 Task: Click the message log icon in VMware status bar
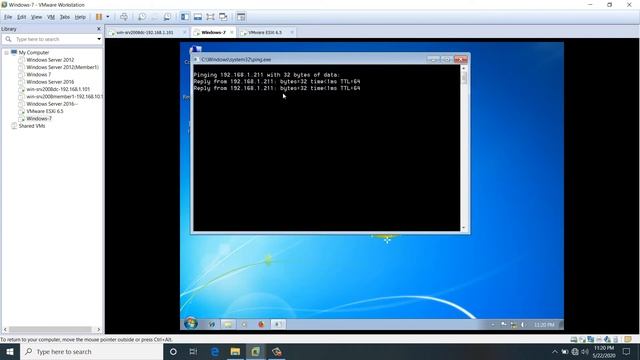click(x=628, y=339)
